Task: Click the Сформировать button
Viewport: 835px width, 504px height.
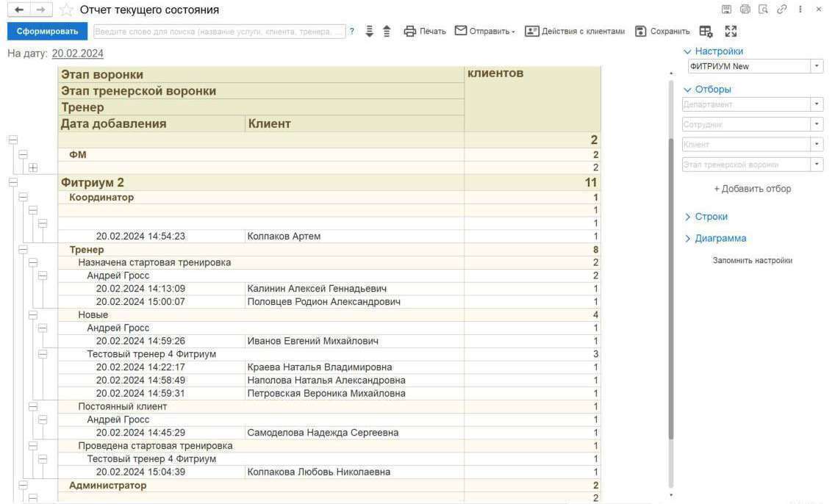Action: tap(47, 32)
